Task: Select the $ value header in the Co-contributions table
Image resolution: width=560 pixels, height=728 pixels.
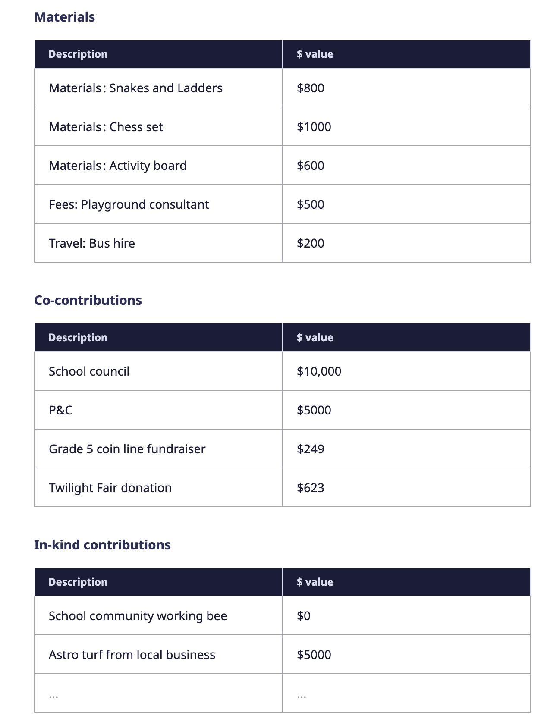Action: point(315,338)
